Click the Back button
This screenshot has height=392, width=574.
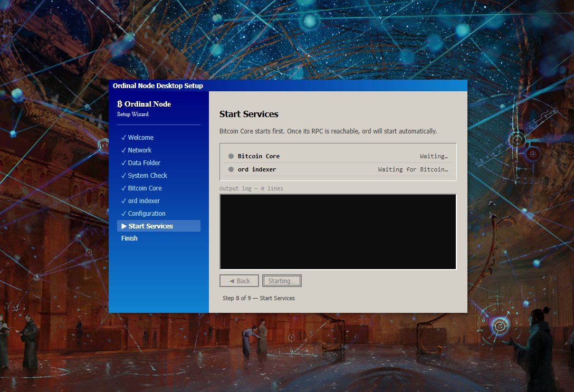click(x=240, y=281)
